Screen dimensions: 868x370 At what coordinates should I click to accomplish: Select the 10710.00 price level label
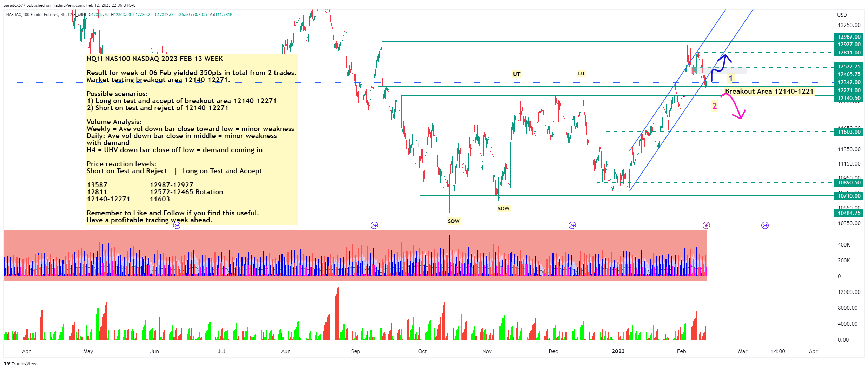coord(848,196)
